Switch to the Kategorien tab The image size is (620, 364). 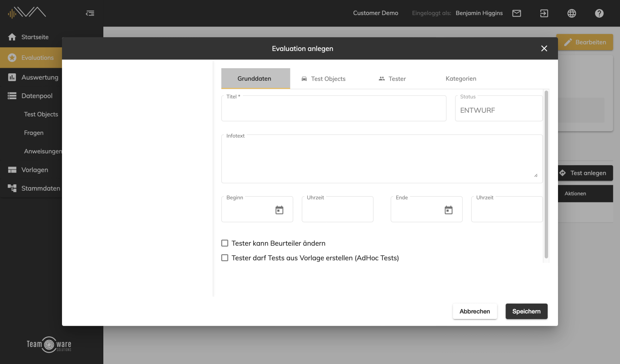pyautogui.click(x=461, y=79)
